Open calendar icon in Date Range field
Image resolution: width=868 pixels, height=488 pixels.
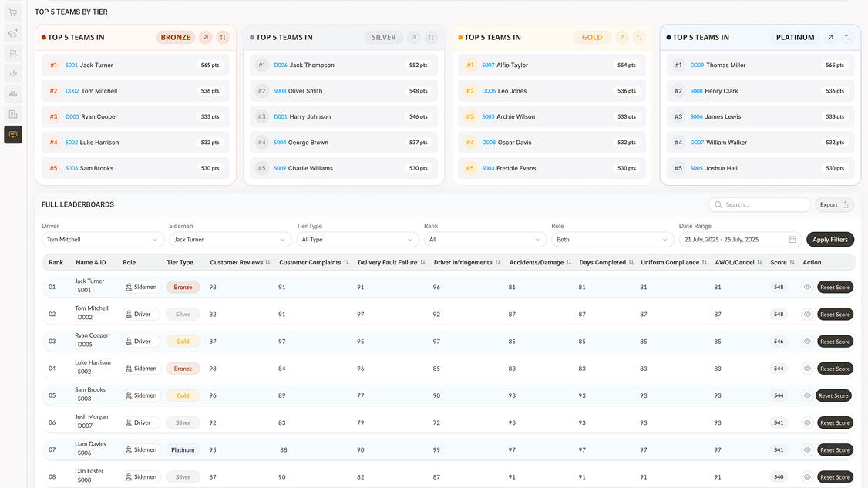792,240
